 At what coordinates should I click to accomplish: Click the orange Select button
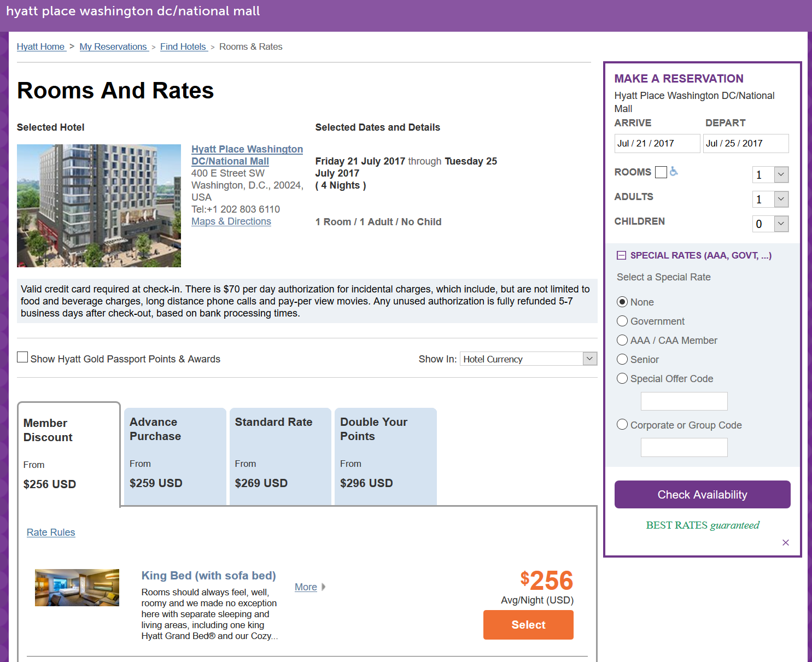click(x=528, y=625)
